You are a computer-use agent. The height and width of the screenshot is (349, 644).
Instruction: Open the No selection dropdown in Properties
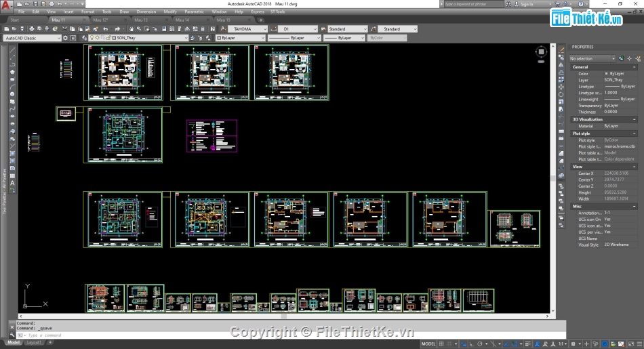click(x=592, y=59)
